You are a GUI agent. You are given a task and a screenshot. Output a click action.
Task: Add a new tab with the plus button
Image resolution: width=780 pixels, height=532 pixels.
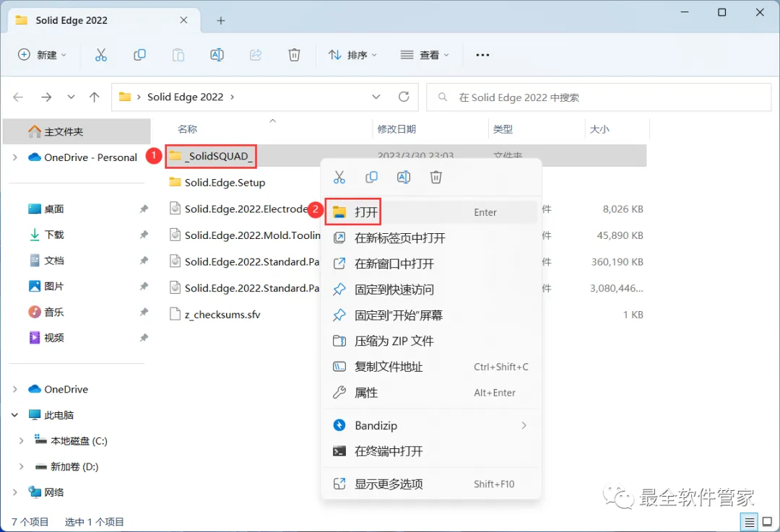click(x=221, y=20)
